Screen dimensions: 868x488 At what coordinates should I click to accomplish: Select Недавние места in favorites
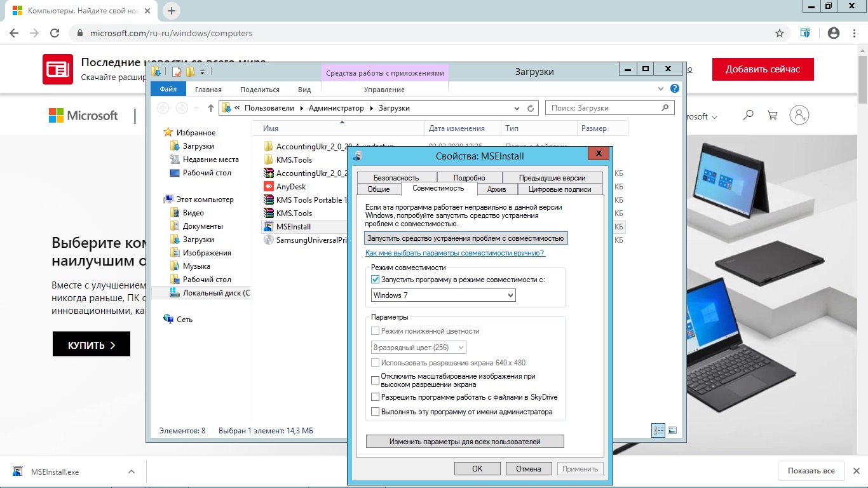tap(205, 159)
